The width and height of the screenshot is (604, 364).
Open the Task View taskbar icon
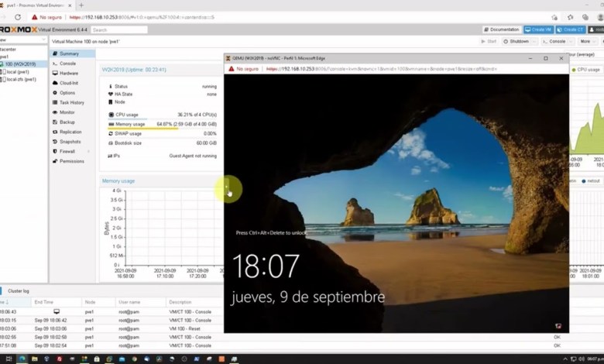[x=9, y=359]
